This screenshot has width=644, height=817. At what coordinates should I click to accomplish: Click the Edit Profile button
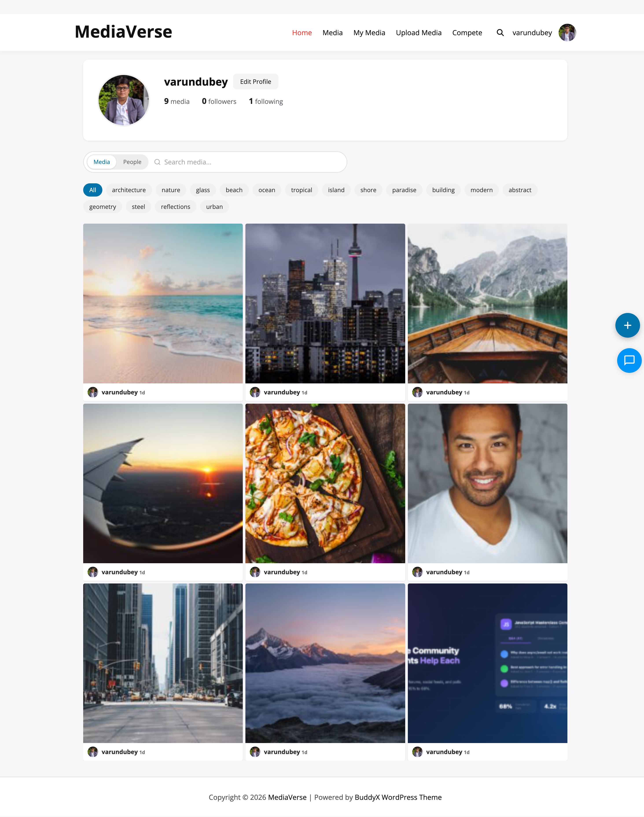[255, 81]
